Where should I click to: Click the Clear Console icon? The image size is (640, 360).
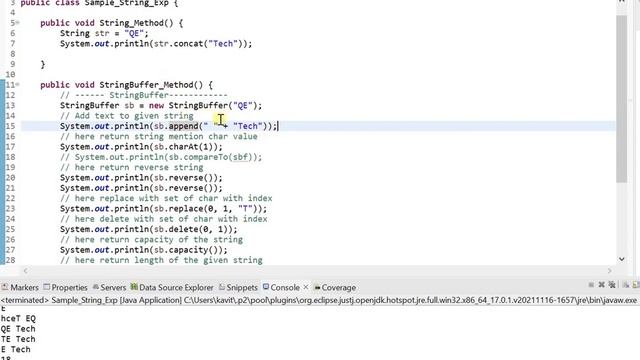[626, 285]
